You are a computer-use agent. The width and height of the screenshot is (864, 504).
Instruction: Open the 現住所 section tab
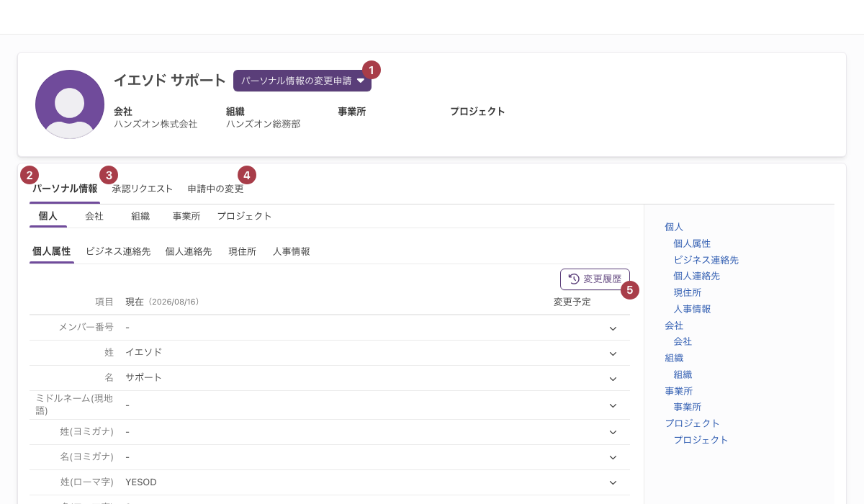pyautogui.click(x=243, y=251)
